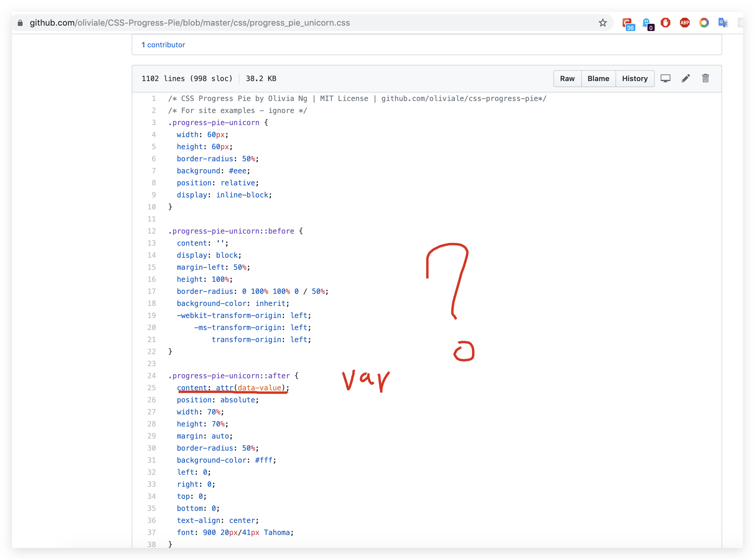This screenshot has width=755, height=560.
Task: Click 'margin: auto;' declaration
Action: point(205,436)
